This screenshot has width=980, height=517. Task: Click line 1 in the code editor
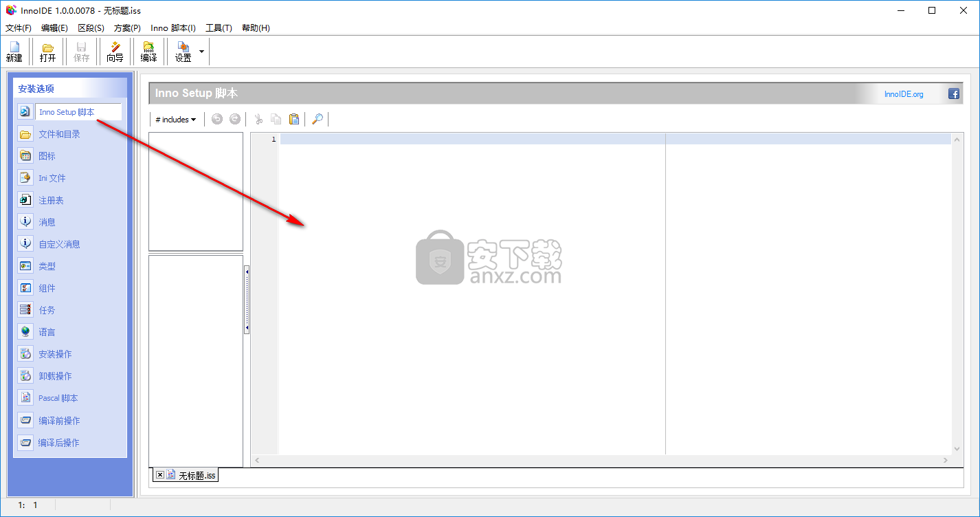615,139
